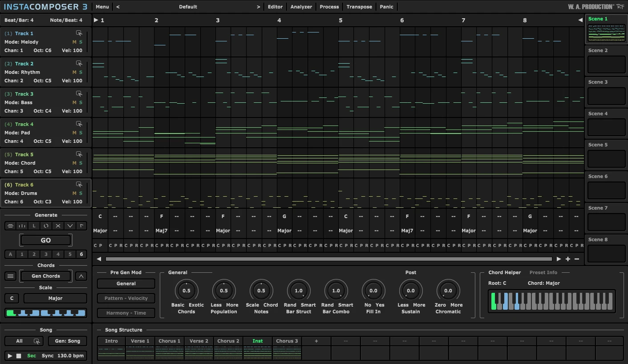
Task: Click the velocity bars icon in Generate row
Action: click(22, 226)
